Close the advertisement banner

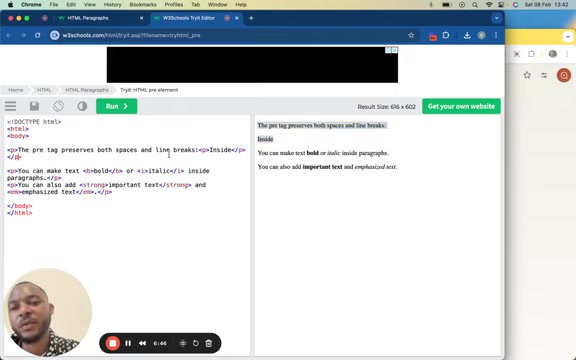[395, 50]
